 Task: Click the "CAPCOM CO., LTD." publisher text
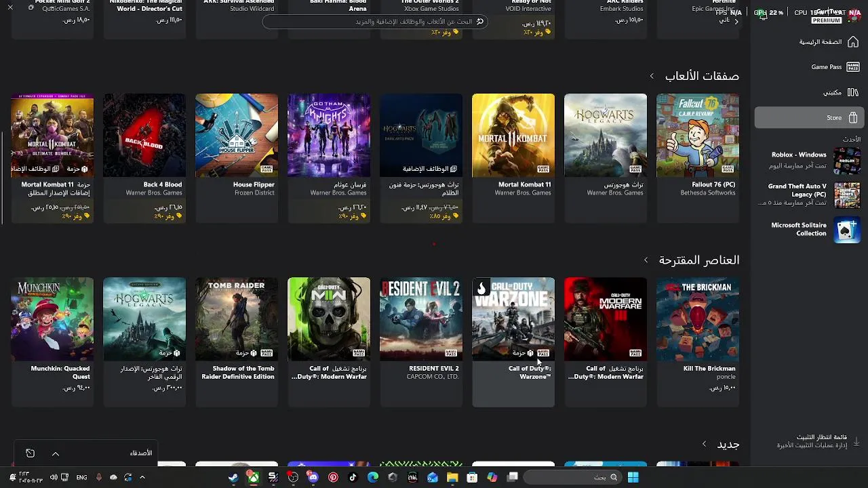click(433, 377)
